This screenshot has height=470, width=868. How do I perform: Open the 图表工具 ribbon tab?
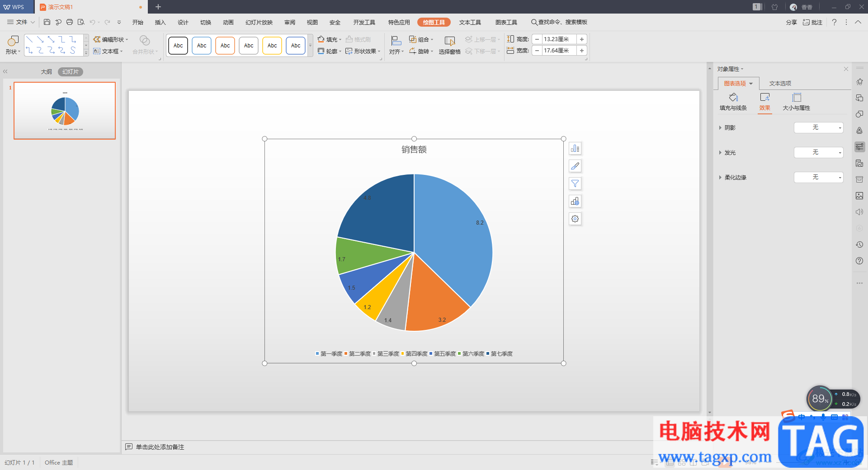point(506,22)
